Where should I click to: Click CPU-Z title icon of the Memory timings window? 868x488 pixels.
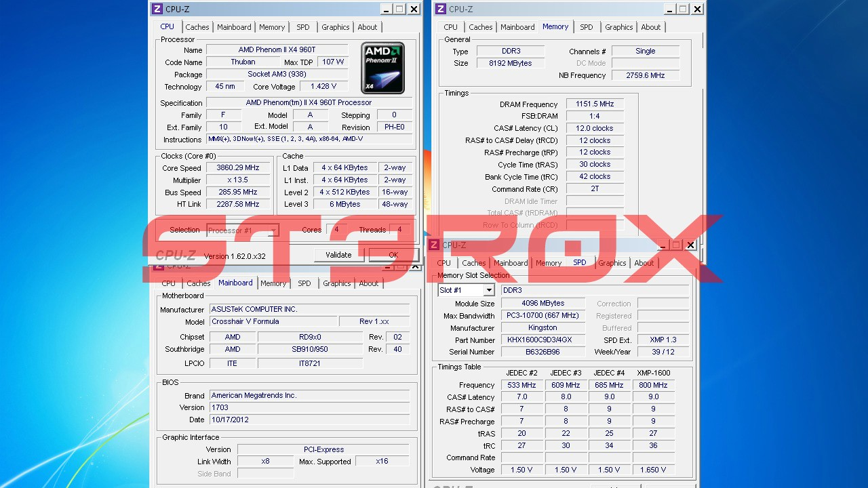(x=441, y=9)
